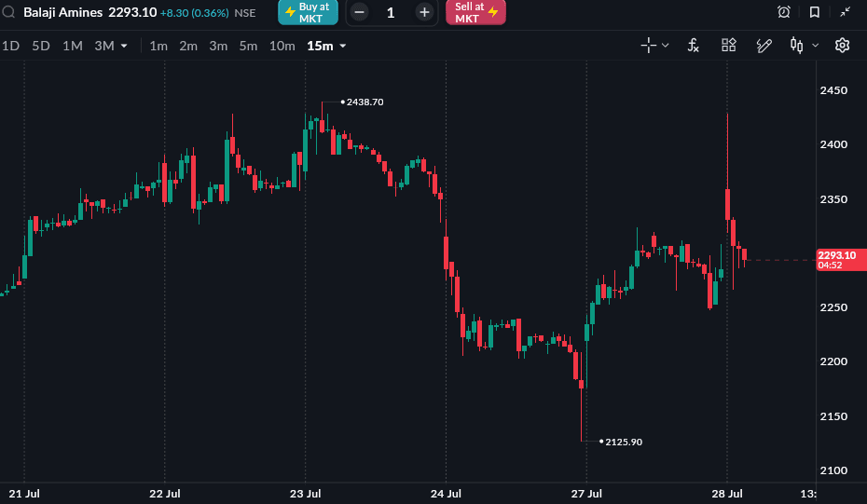Click the red current price tag 2293.10
This screenshot has width=867, height=504.
click(841, 260)
